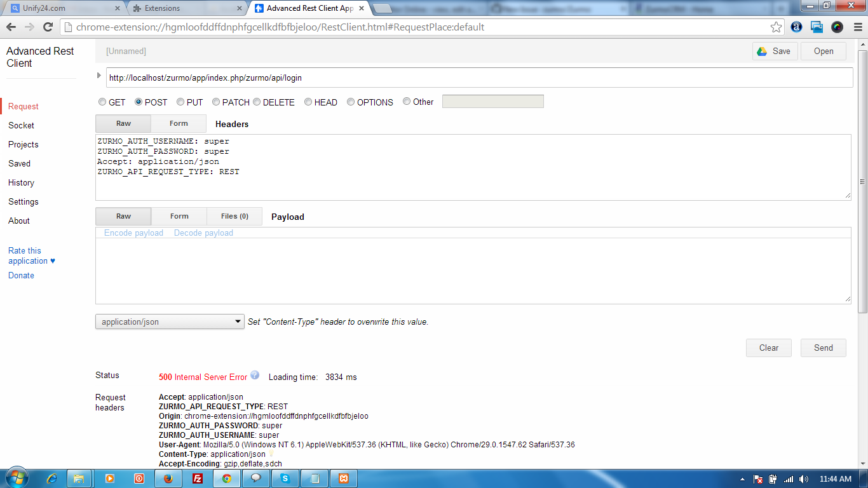The image size is (868, 488).
Task: Select the PATCH method radio button
Action: tap(216, 102)
